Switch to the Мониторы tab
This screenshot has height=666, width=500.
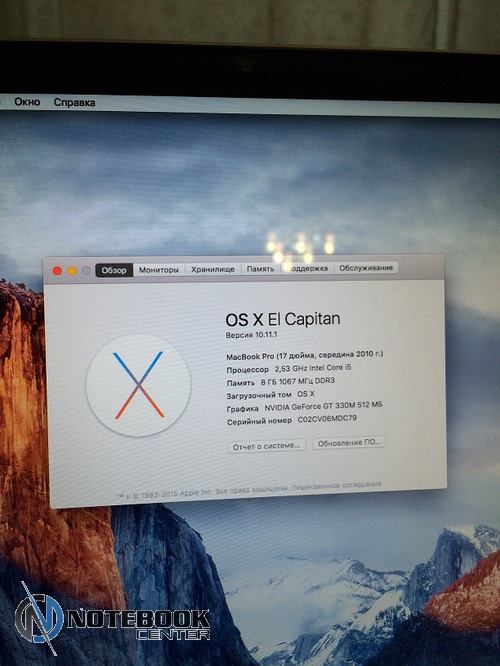click(x=159, y=270)
